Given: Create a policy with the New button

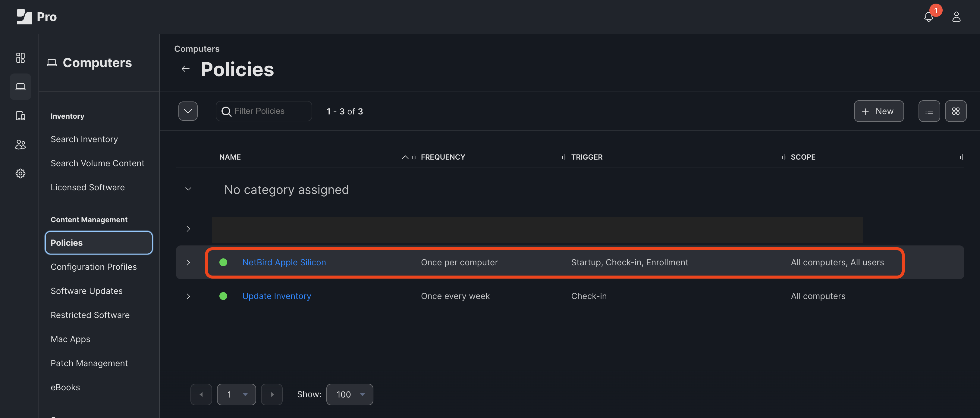Looking at the screenshot, I should click(x=879, y=111).
